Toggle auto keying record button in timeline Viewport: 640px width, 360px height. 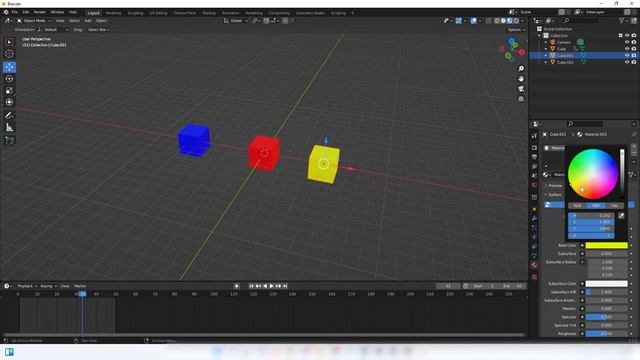coord(236,286)
